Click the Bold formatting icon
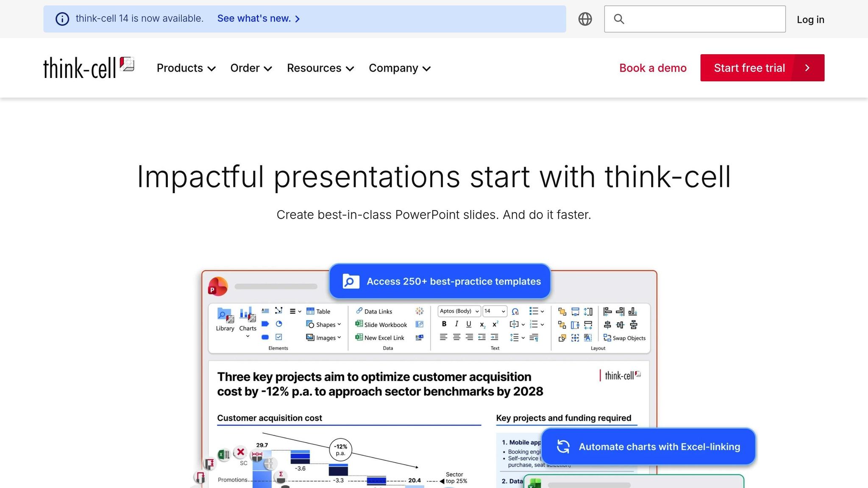 pos(444,324)
